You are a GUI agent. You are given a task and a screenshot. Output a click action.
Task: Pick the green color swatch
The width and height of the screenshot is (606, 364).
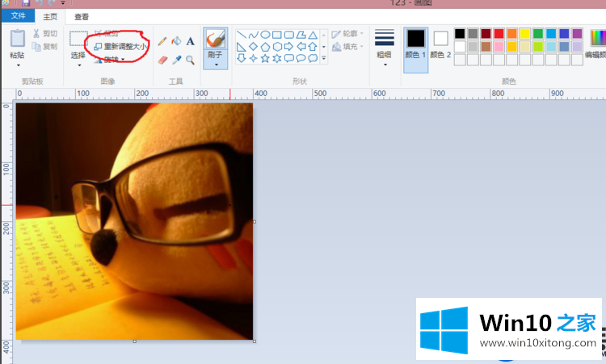(538, 34)
